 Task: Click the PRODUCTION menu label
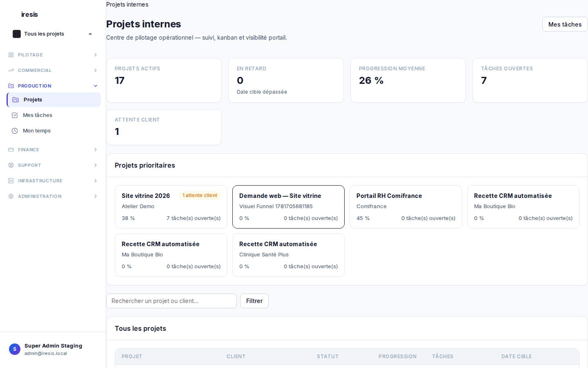pyautogui.click(x=35, y=86)
